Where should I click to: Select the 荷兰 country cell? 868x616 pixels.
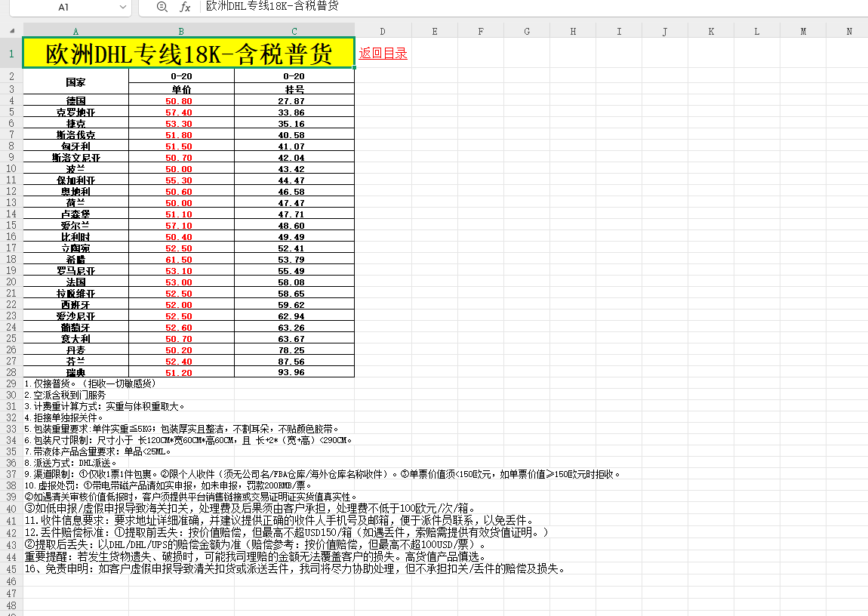pyautogui.click(x=75, y=202)
